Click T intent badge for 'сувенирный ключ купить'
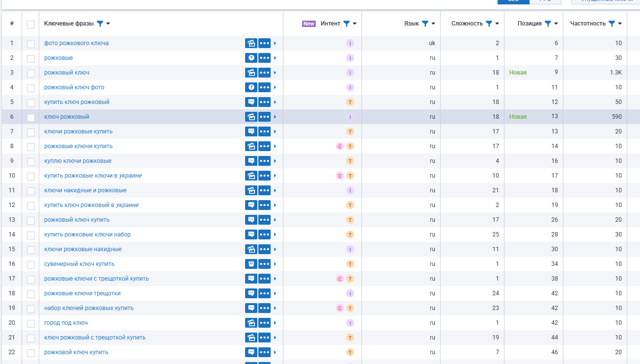Screen dimensions: 640x364 [350, 264]
